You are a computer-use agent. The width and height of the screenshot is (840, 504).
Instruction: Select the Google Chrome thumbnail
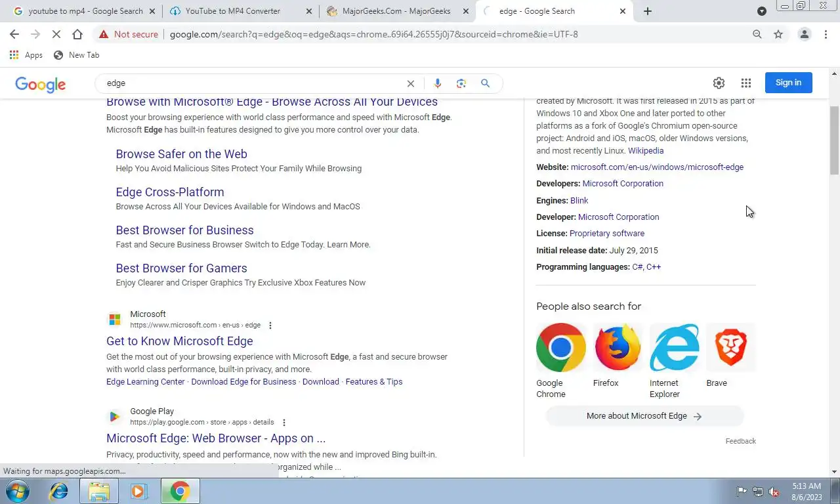tap(561, 347)
